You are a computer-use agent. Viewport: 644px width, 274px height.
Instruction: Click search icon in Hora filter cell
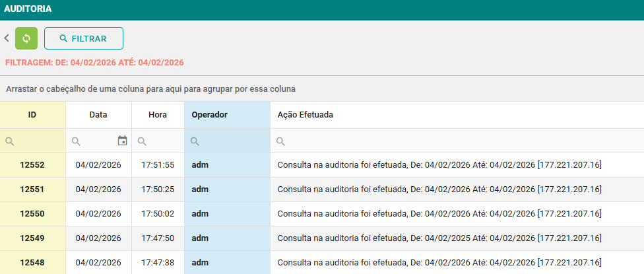142,141
